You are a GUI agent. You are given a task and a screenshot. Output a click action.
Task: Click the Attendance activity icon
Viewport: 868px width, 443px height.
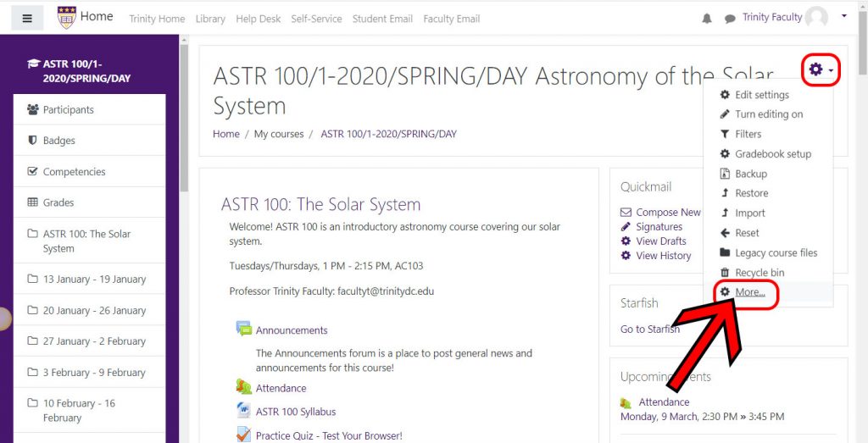point(244,387)
